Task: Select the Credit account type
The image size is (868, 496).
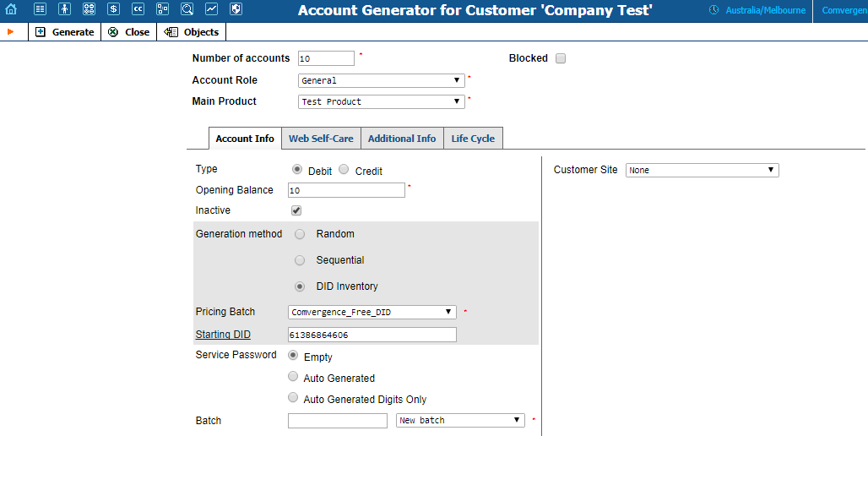Action: 344,170
